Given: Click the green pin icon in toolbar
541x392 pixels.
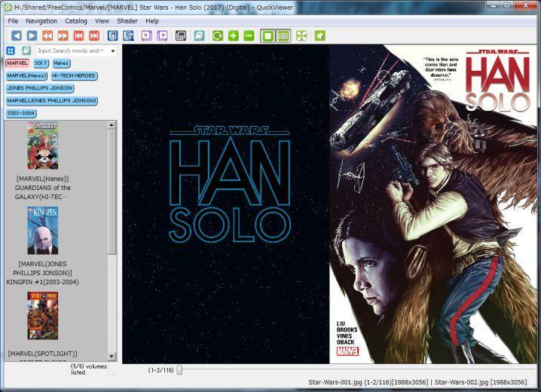Looking at the screenshot, I should coord(319,35).
